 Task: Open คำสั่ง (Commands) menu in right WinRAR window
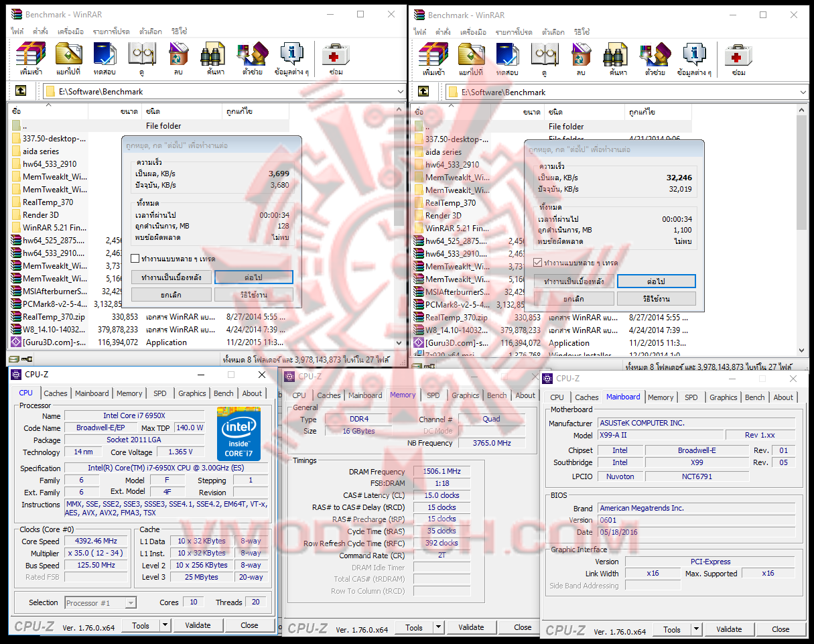coord(443,31)
